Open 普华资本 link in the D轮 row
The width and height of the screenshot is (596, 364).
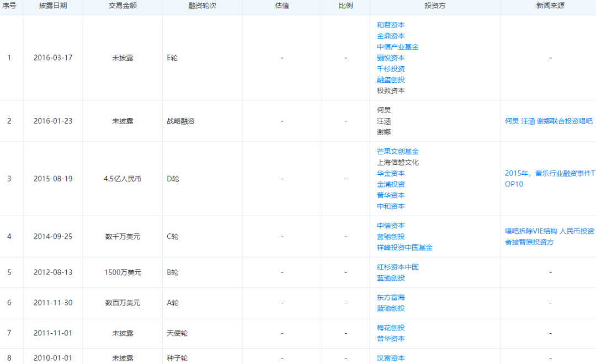(x=390, y=196)
